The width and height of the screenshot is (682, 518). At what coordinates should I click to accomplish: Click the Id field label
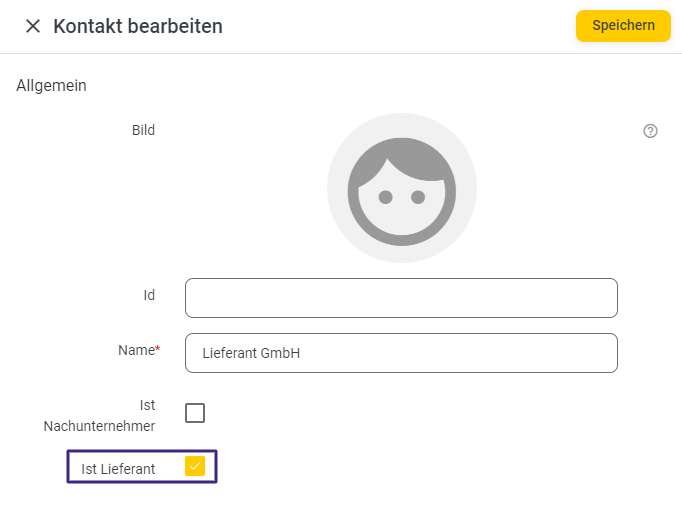pos(149,295)
